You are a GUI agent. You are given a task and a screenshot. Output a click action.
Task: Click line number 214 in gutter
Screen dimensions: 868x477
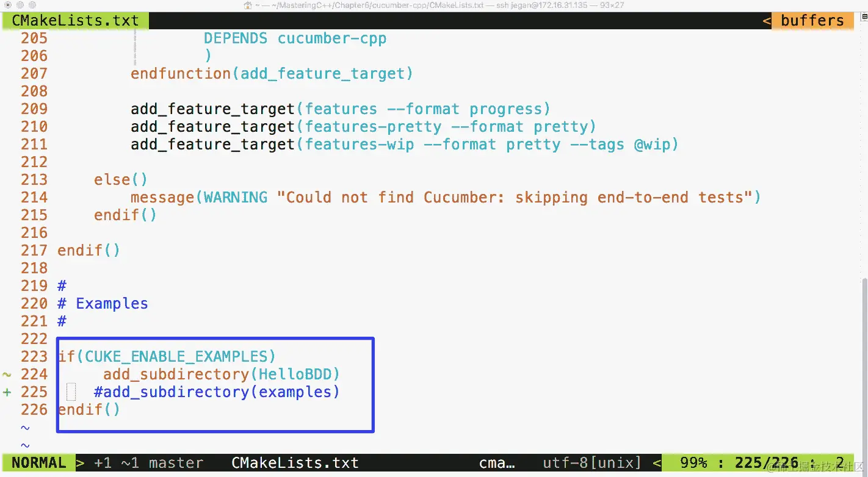tap(34, 197)
